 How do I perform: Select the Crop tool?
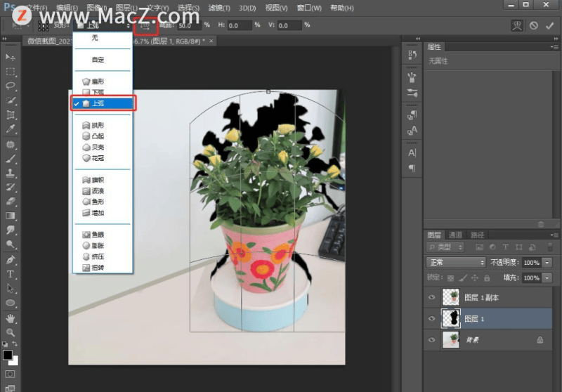pyautogui.click(x=11, y=115)
